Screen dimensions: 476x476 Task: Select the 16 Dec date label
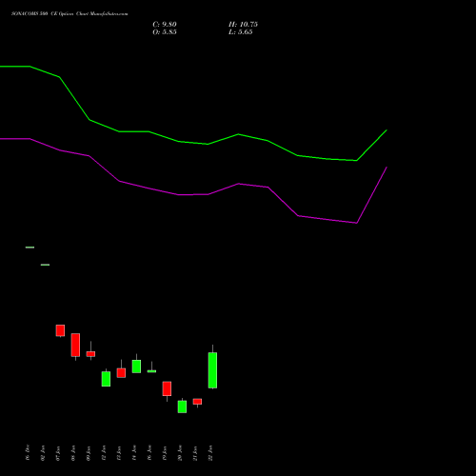click(x=28, y=452)
